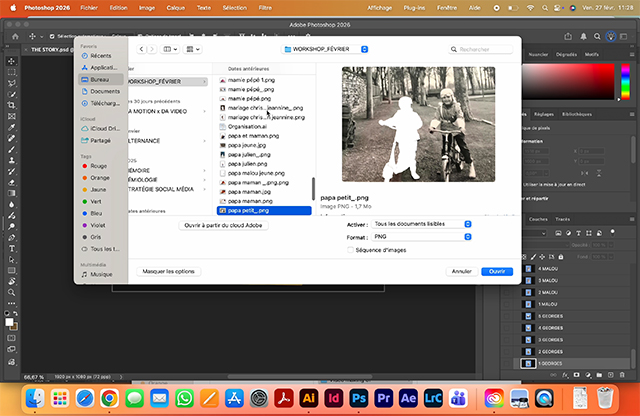Select the Brush tool

point(11,149)
